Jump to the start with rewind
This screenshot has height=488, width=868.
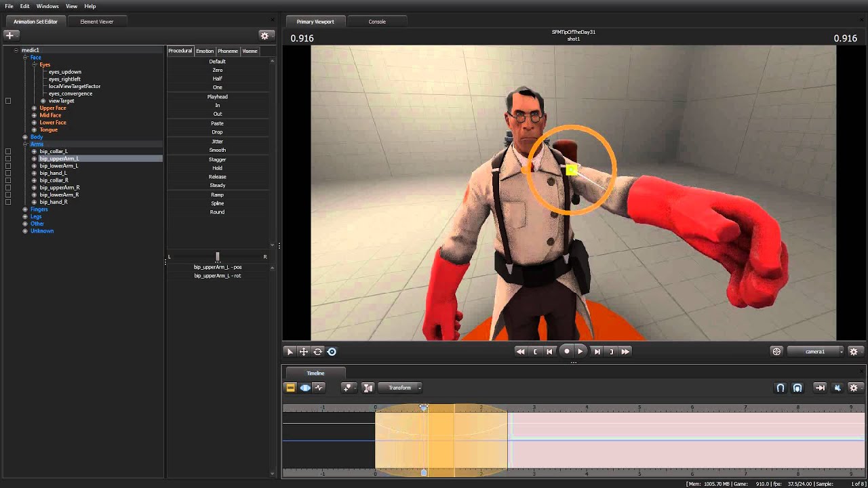520,351
